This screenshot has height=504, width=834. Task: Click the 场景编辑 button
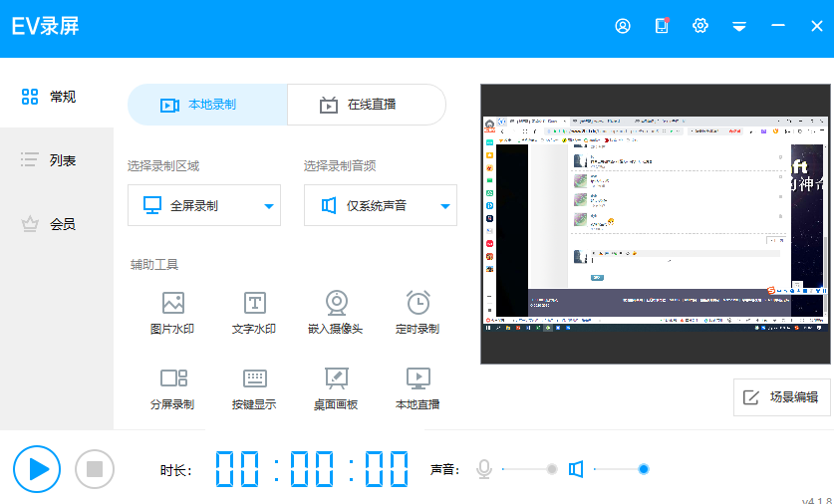pyautogui.click(x=782, y=397)
